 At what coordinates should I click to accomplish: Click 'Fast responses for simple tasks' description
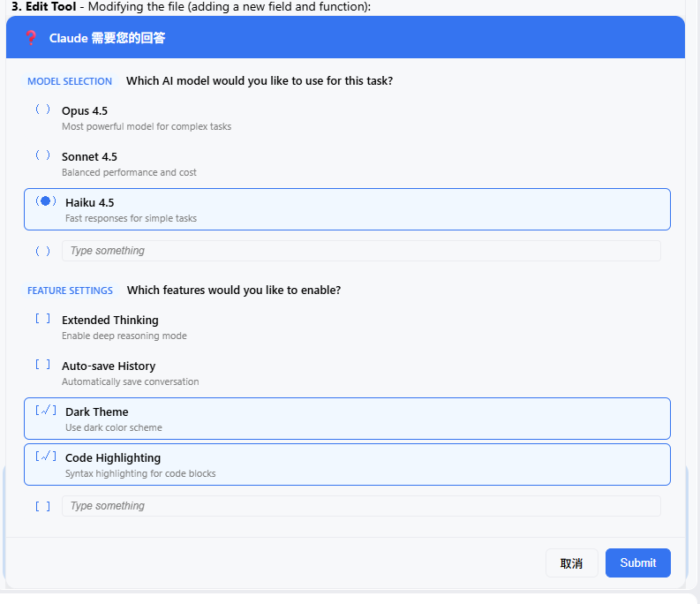click(131, 218)
